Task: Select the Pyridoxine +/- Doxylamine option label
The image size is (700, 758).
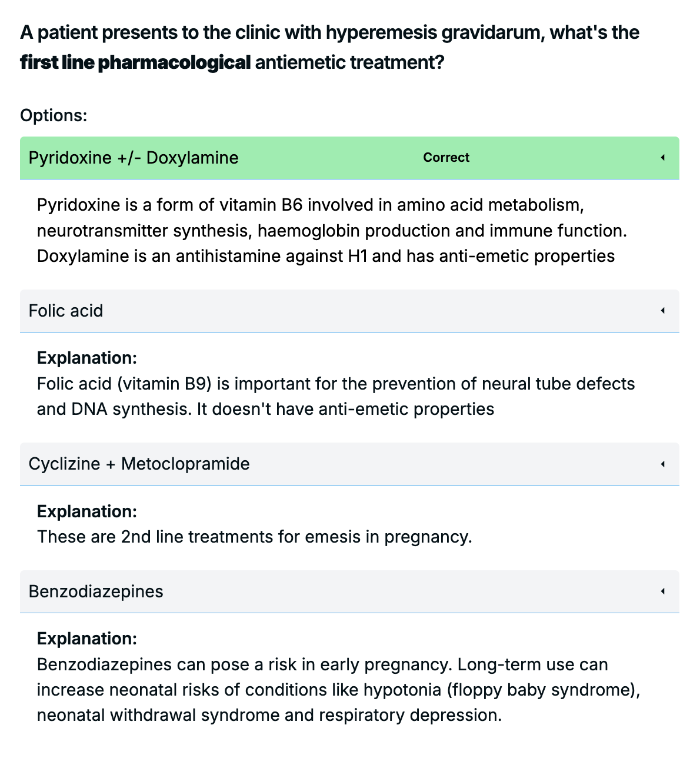Action: coord(134,158)
